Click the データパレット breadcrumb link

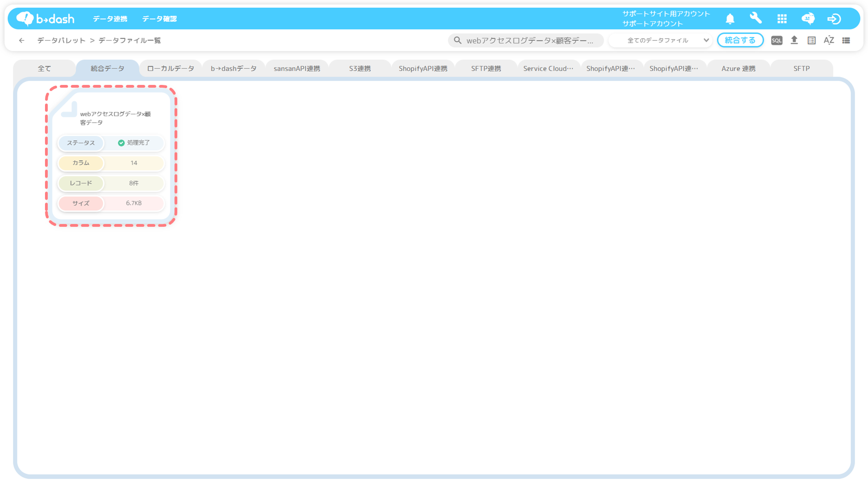61,40
